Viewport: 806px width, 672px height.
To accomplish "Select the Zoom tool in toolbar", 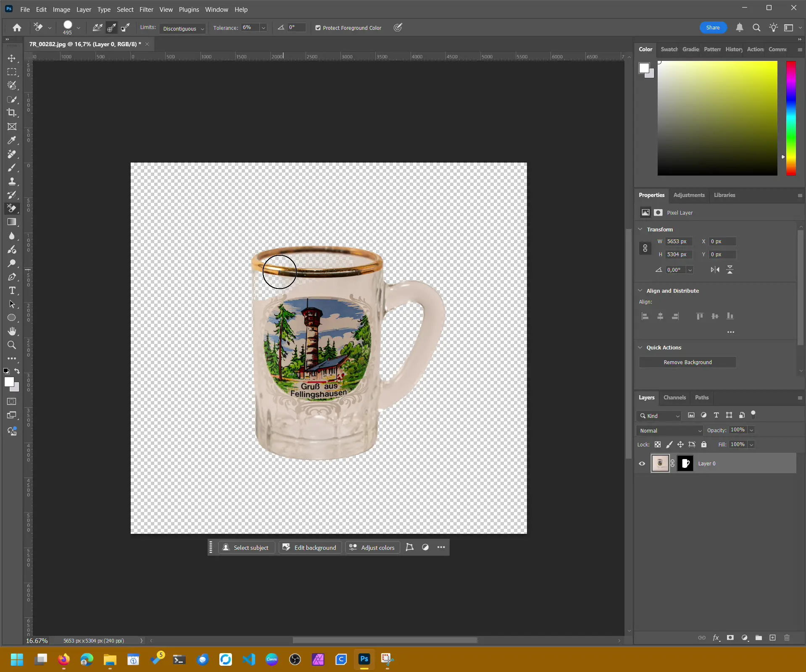I will coord(12,345).
